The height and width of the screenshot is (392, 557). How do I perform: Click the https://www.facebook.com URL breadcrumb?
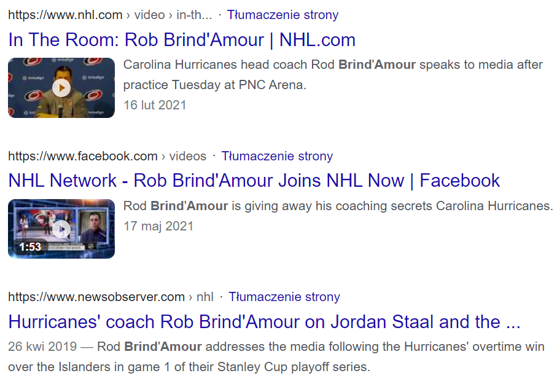click(x=83, y=156)
